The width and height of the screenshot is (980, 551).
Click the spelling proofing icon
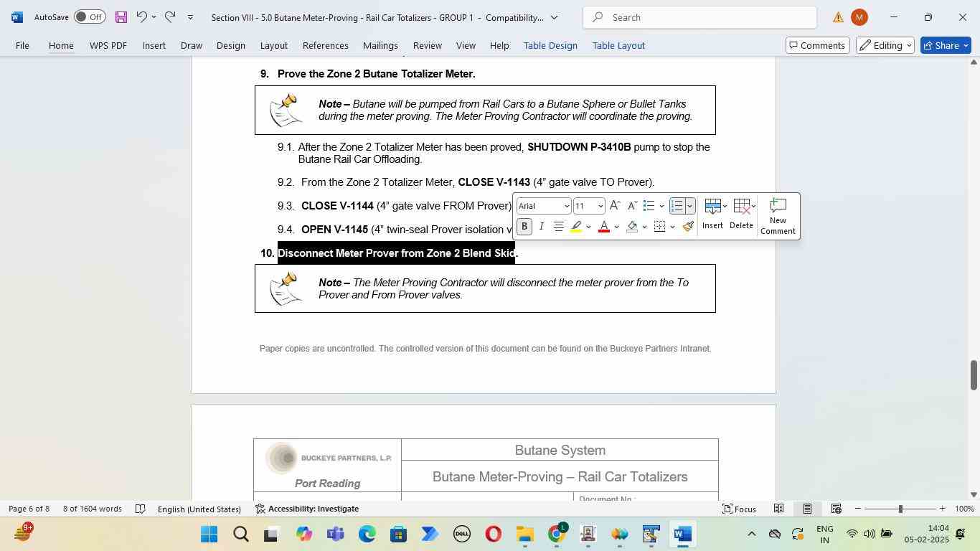coord(141,509)
